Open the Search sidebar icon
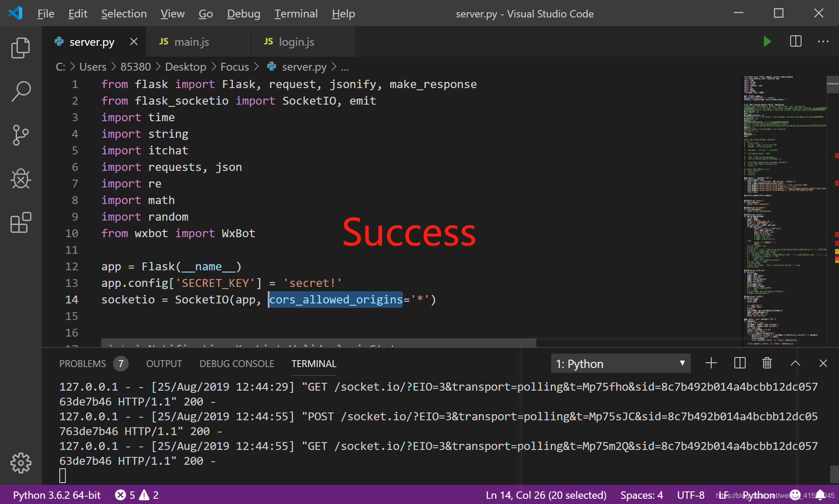Screen dimensions: 839x504 (20, 92)
